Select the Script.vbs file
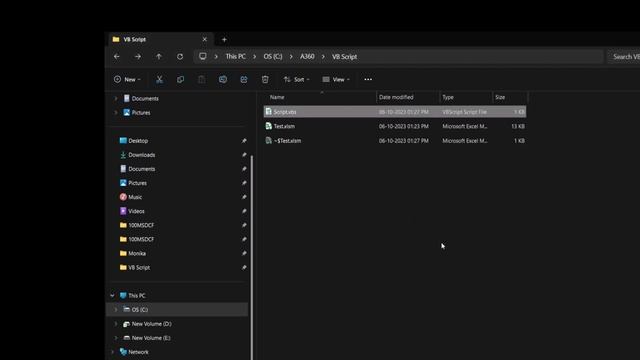The width and height of the screenshot is (640, 360). pyautogui.click(x=395, y=112)
